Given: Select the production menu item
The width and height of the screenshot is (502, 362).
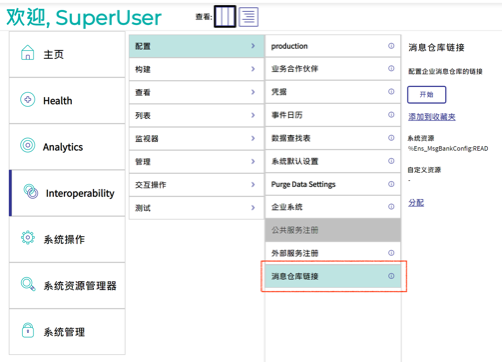Looking at the screenshot, I should point(333,46).
